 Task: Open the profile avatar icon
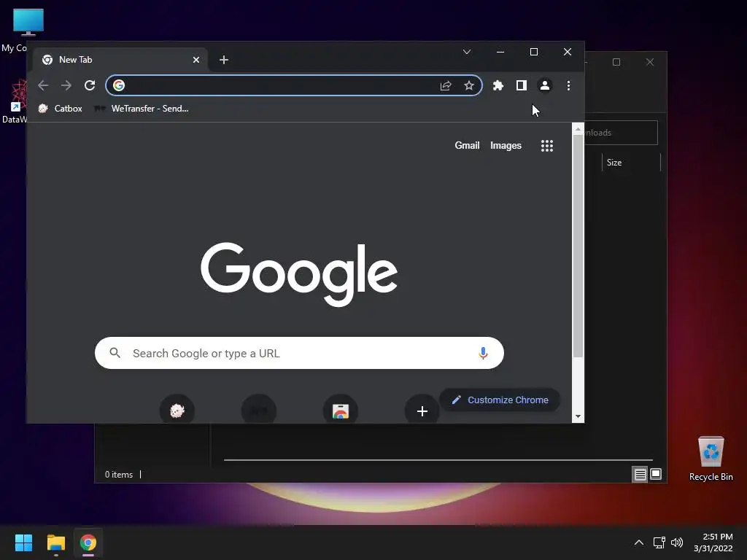coord(544,85)
